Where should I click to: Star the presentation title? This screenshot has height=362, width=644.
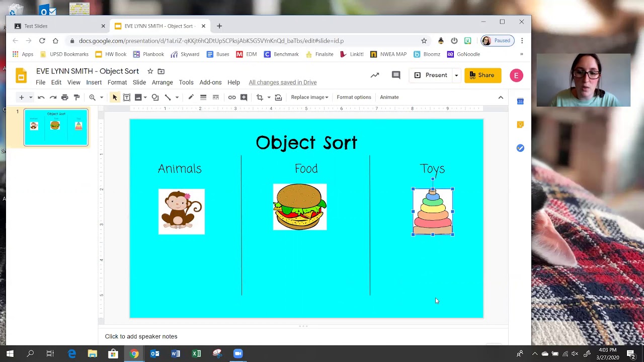[x=150, y=71]
